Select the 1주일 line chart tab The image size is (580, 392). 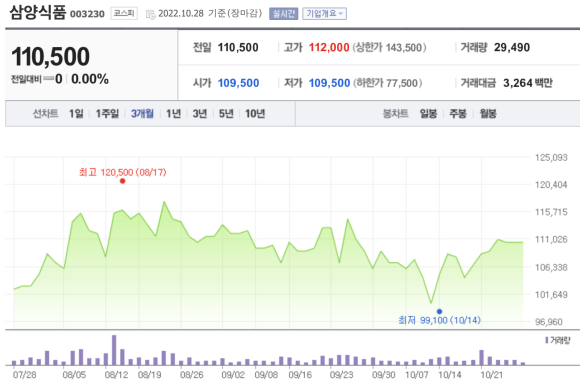click(x=107, y=114)
